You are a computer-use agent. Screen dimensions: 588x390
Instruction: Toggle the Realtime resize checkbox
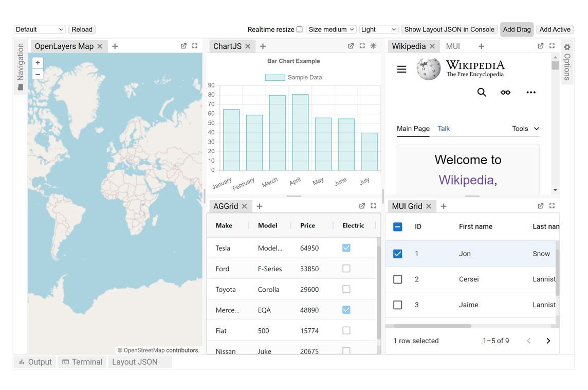coord(299,29)
